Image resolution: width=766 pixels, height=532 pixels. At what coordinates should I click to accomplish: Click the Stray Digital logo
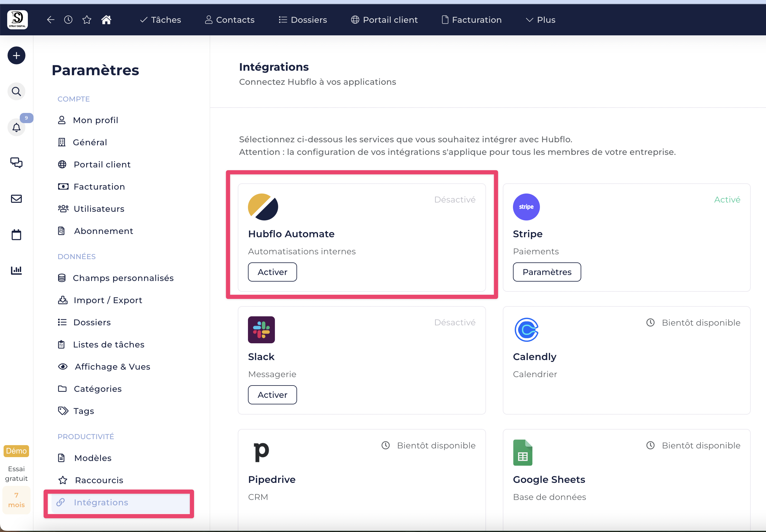click(17, 20)
